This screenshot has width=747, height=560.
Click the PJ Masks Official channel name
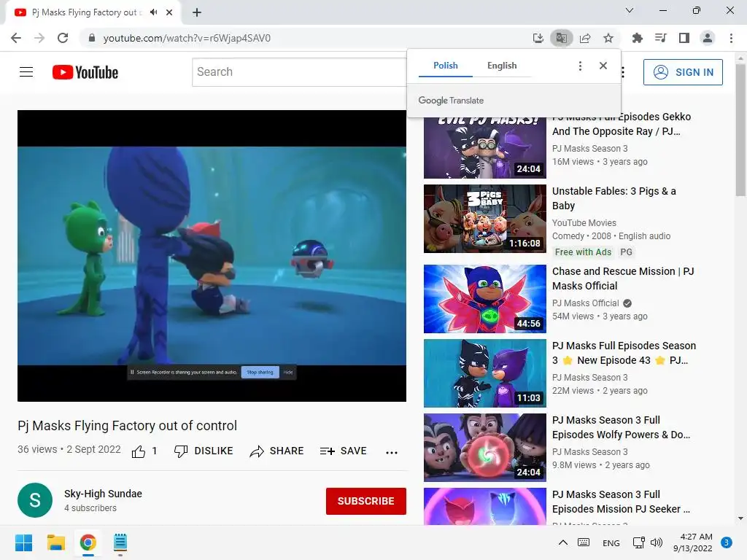coord(586,303)
